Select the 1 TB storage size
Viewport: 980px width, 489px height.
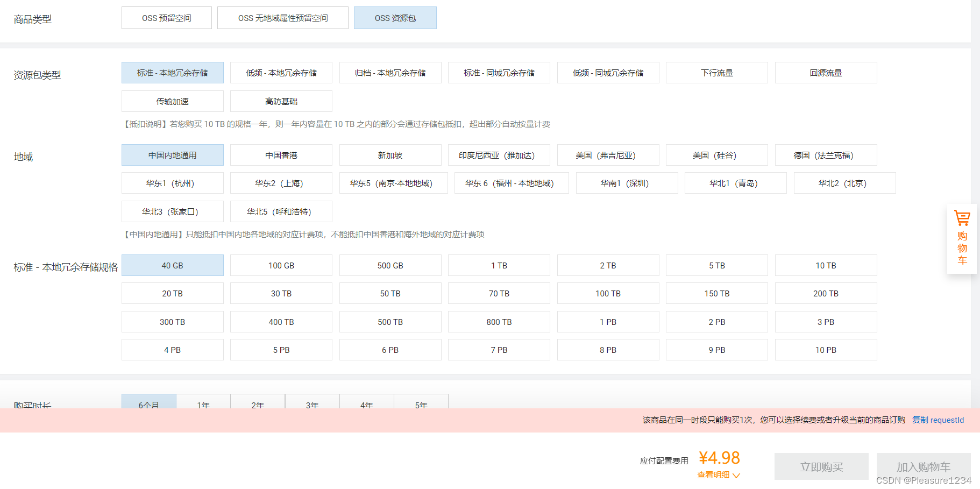pos(499,265)
